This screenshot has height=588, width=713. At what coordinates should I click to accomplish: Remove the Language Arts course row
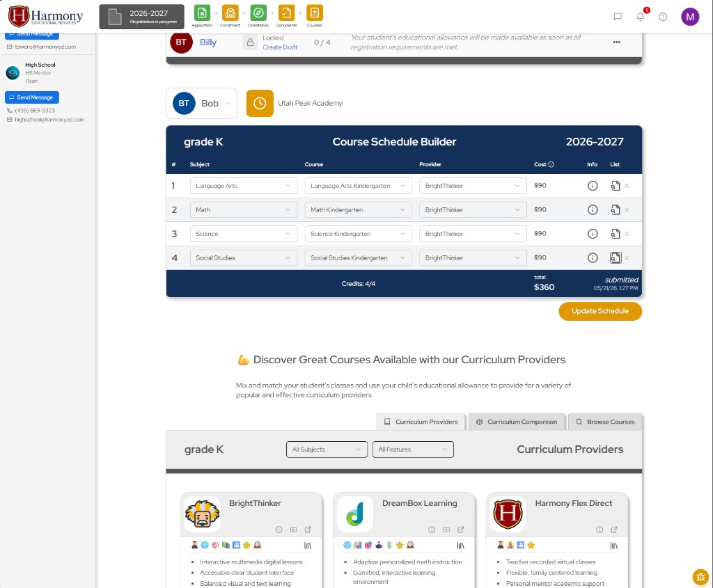[627, 186]
